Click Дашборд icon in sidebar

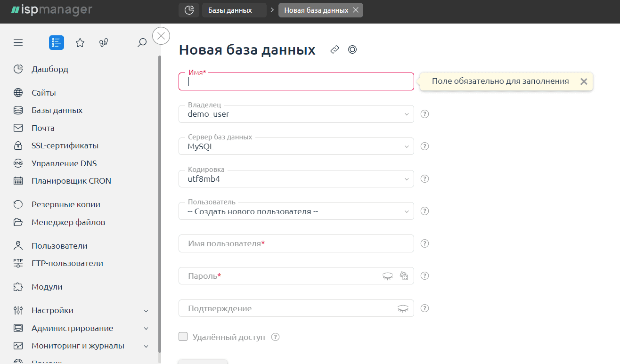tap(18, 69)
